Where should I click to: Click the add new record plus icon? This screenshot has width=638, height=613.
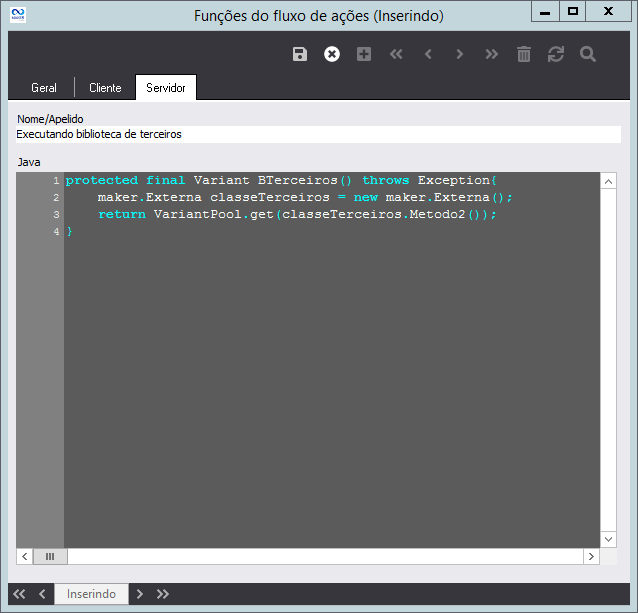[x=364, y=54]
